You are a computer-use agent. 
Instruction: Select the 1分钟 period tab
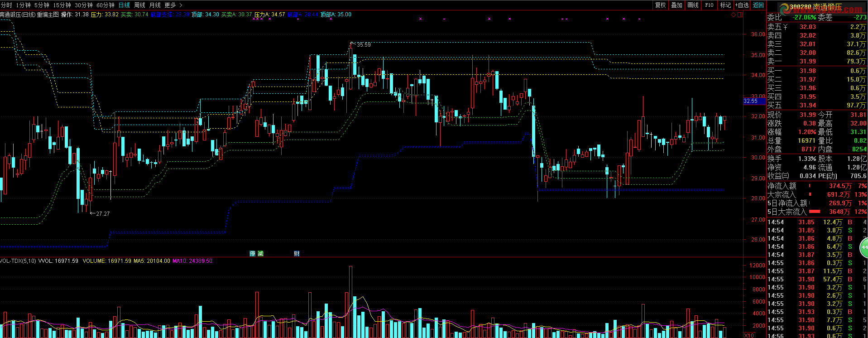point(23,5)
